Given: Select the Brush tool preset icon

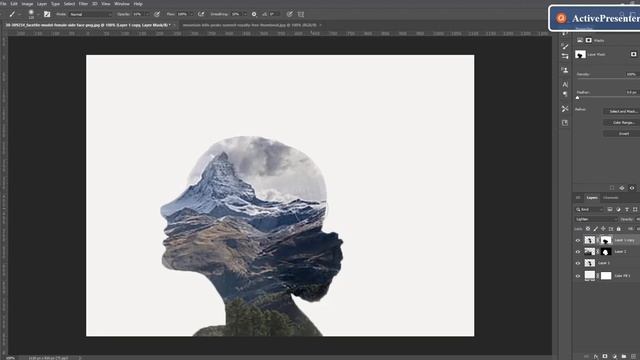Looking at the screenshot, I should click(12, 14).
